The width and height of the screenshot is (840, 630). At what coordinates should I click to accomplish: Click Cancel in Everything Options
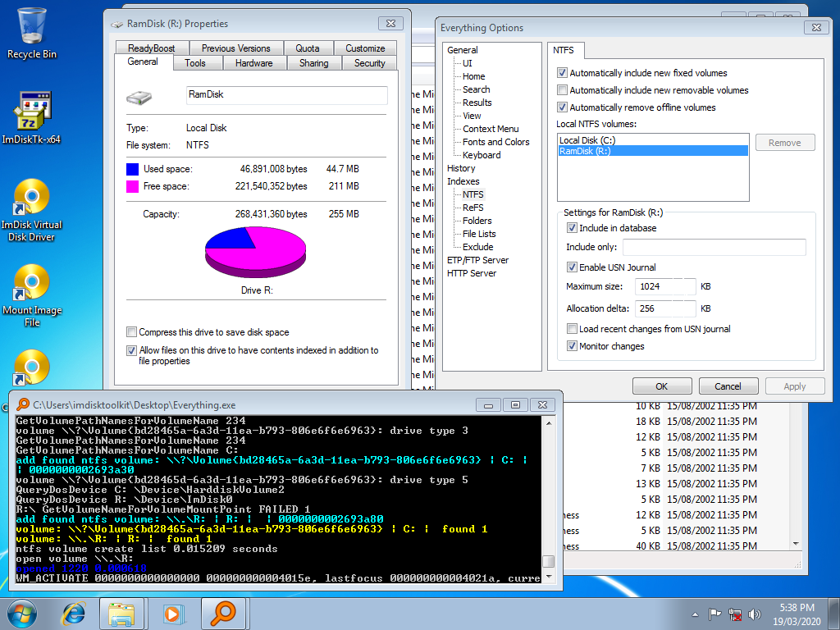(728, 386)
